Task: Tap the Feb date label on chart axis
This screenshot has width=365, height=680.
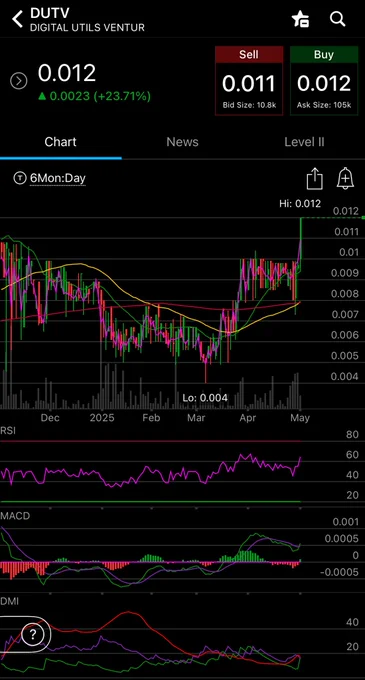Action: [151, 418]
